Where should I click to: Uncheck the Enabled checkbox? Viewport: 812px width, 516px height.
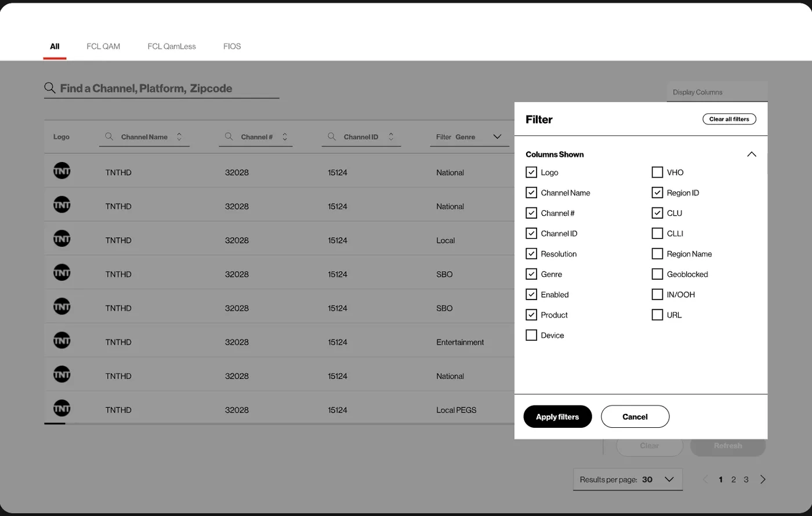pyautogui.click(x=531, y=294)
